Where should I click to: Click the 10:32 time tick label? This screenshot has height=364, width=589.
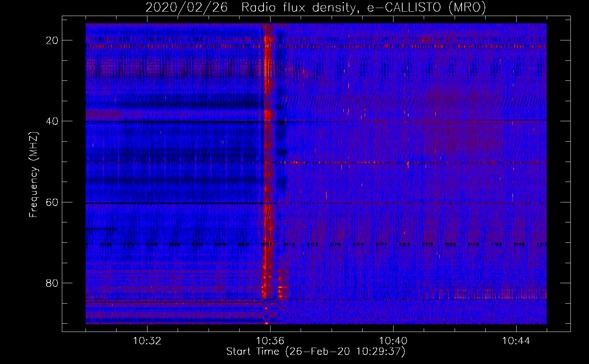coord(147,341)
